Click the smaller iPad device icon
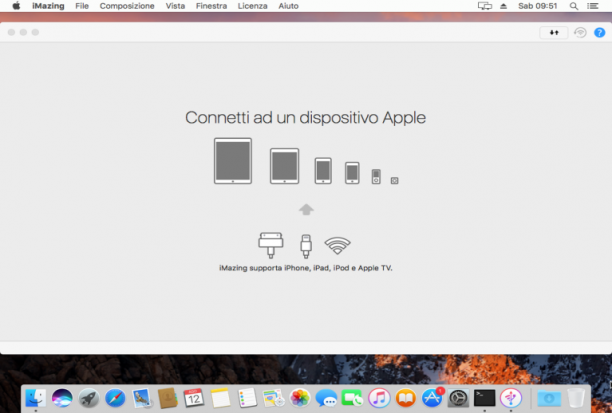 284,166
